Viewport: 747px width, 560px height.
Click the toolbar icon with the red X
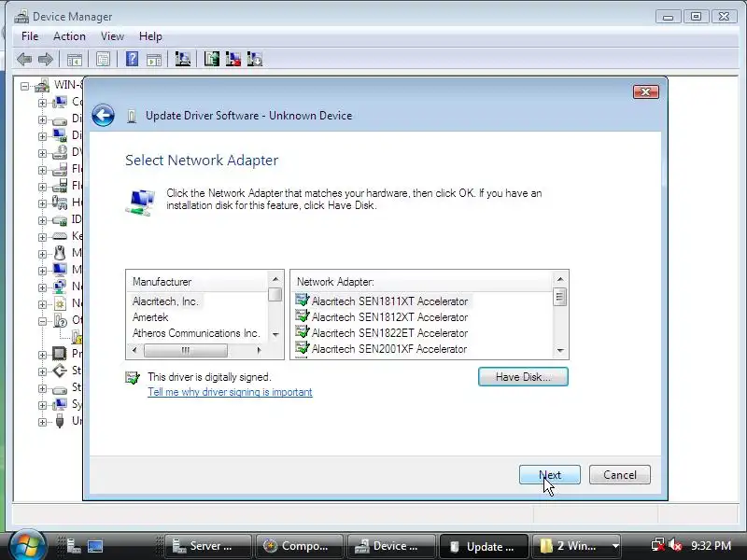pyautogui.click(x=233, y=59)
